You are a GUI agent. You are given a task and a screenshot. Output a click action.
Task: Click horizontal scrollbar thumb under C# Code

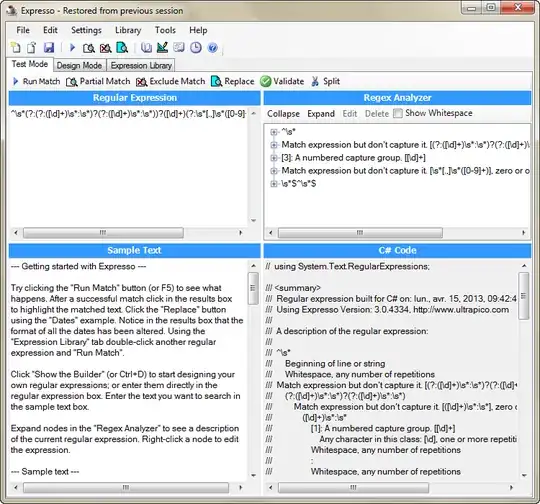coord(353,488)
